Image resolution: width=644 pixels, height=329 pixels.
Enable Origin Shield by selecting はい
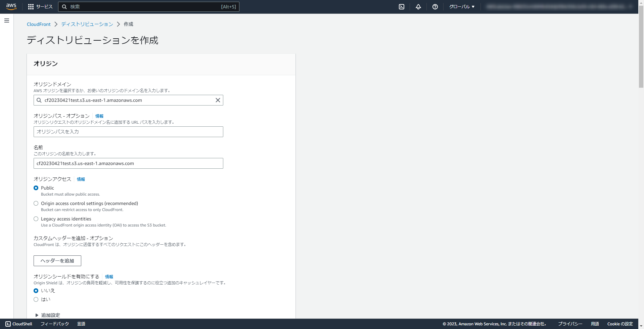point(36,299)
